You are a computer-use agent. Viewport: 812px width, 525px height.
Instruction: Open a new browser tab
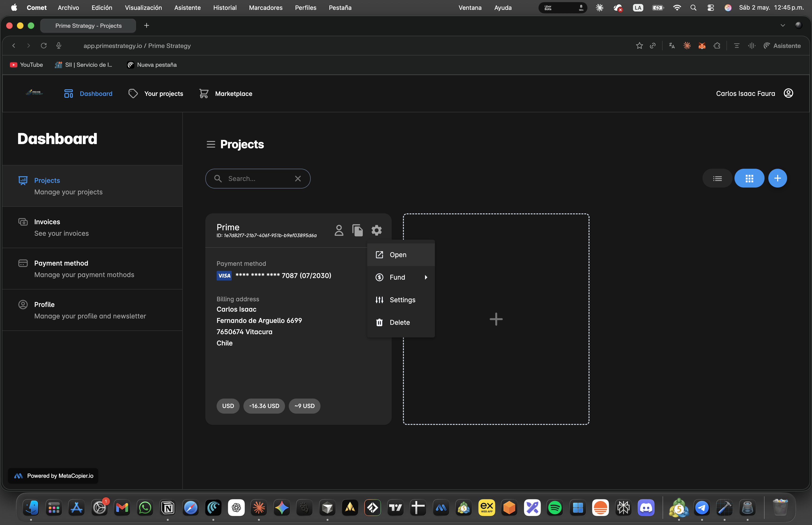pos(147,26)
